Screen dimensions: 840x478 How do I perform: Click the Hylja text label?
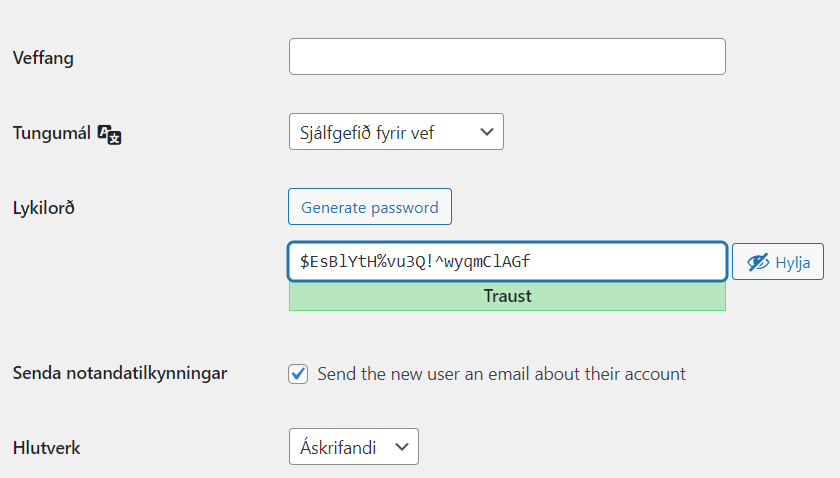click(793, 263)
